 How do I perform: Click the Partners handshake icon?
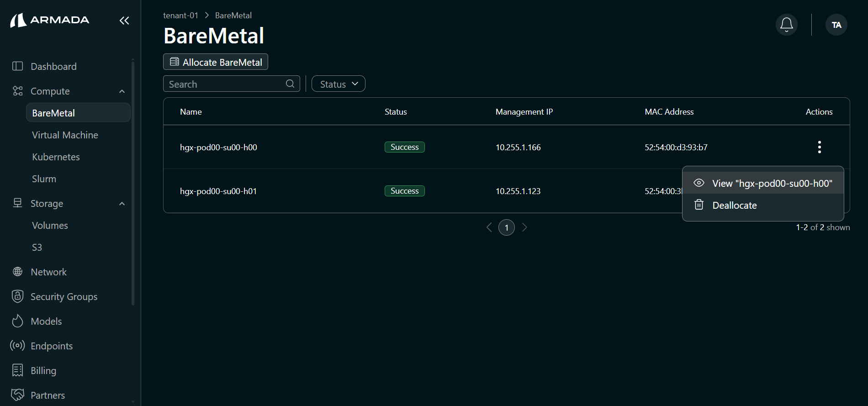coord(17,395)
